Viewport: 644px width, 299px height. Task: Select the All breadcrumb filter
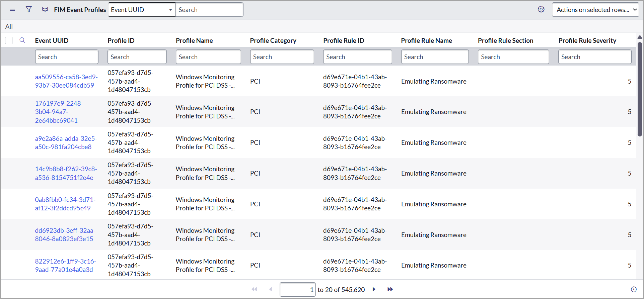[x=9, y=26]
